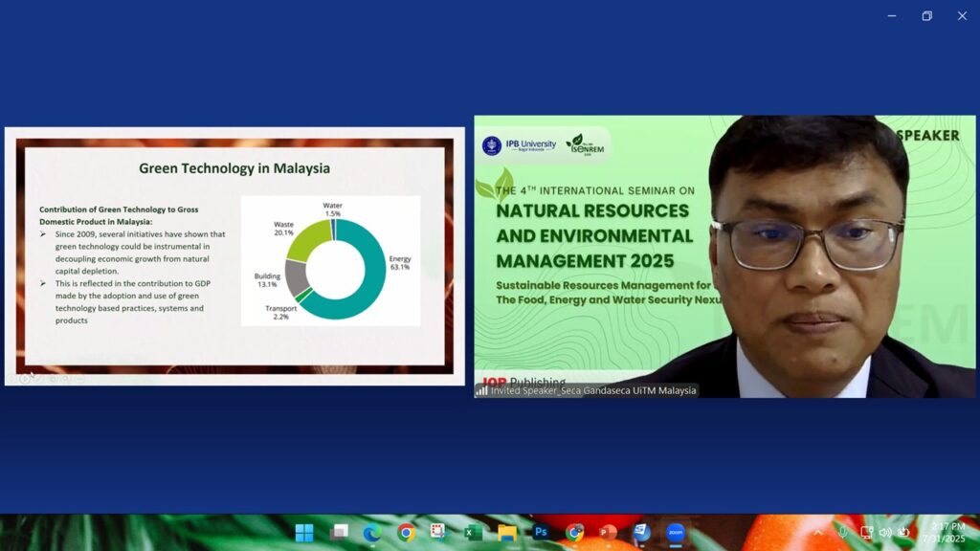The image size is (980, 551).
Task: Select the speaker's video tile
Action: tap(724, 255)
